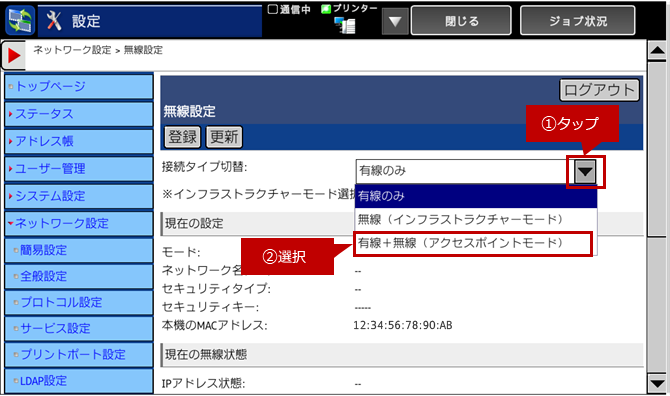
Task: Click the 登録 button
Action: point(182,137)
